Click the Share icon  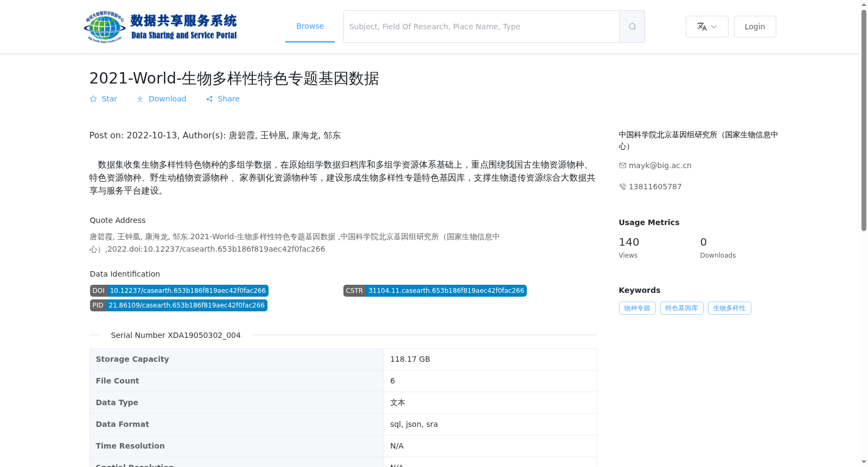click(209, 99)
